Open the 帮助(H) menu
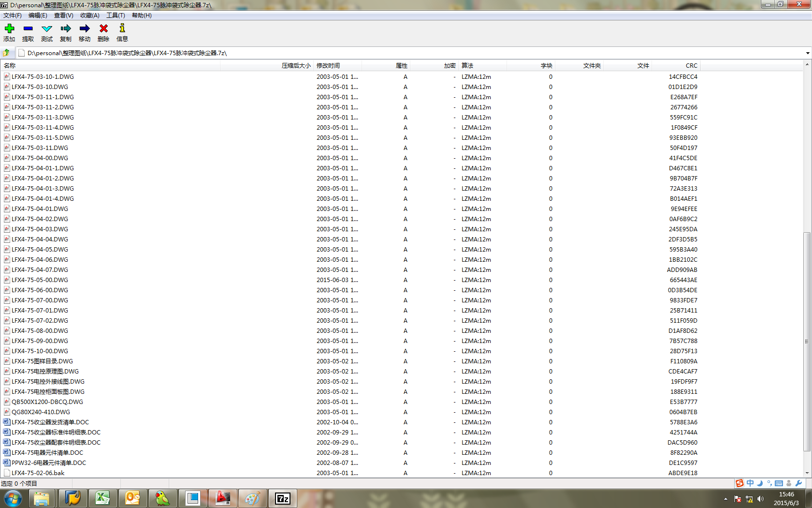 pos(142,15)
